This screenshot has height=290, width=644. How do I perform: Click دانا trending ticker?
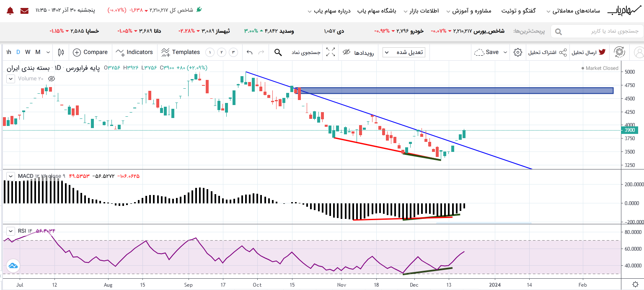click(139, 31)
